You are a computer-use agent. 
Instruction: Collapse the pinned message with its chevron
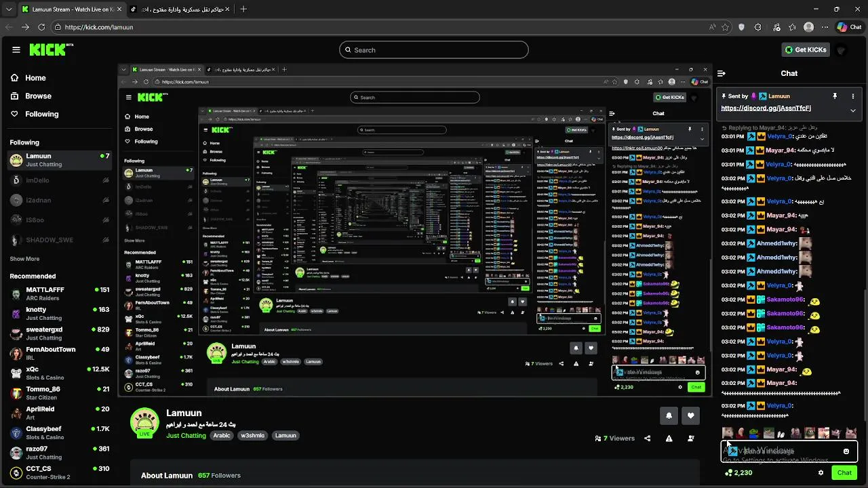(x=853, y=110)
